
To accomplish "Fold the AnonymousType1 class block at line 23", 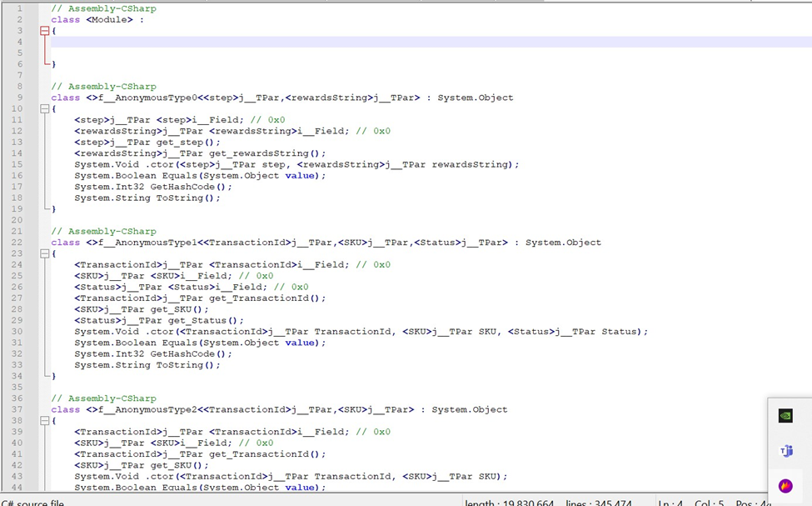I will click(x=44, y=253).
